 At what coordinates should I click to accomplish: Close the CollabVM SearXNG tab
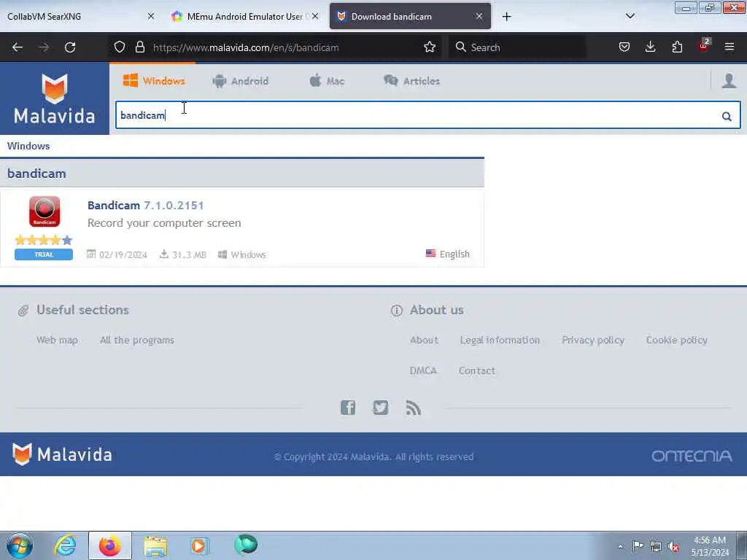coord(150,16)
